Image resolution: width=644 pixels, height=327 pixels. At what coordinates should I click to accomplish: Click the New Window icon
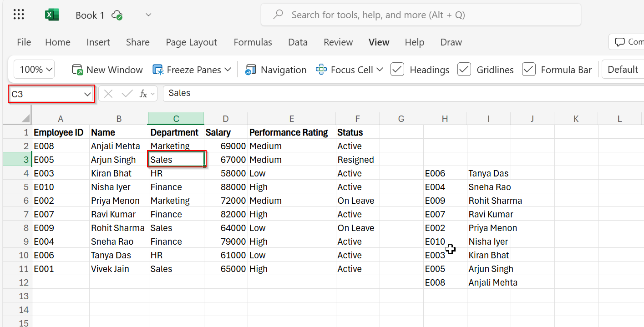coord(76,69)
